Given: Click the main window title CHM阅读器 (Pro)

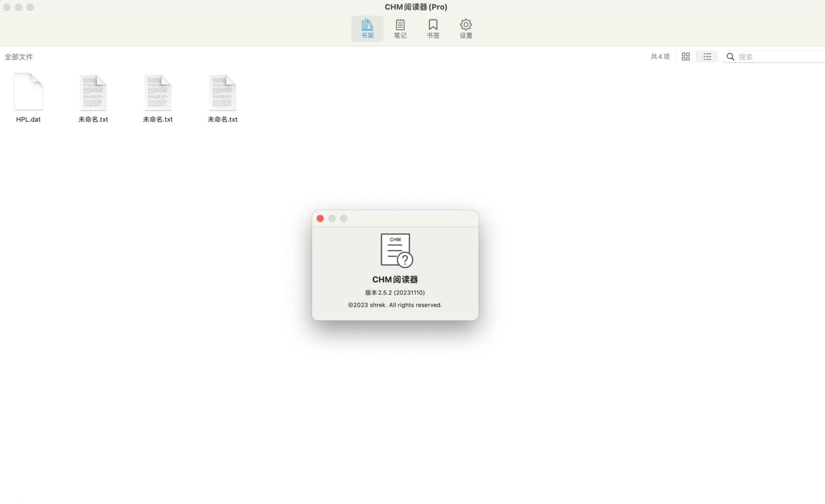Looking at the screenshot, I should pyautogui.click(x=416, y=7).
